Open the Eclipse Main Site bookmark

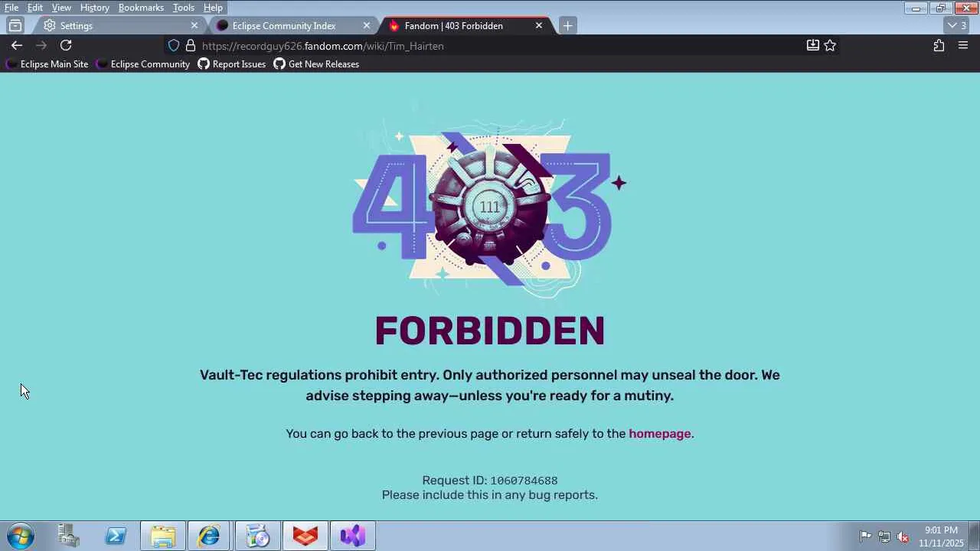tap(47, 64)
